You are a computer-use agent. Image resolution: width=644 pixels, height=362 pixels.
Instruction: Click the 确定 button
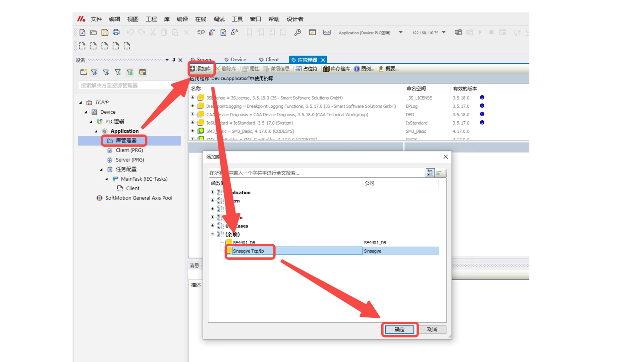(x=399, y=329)
